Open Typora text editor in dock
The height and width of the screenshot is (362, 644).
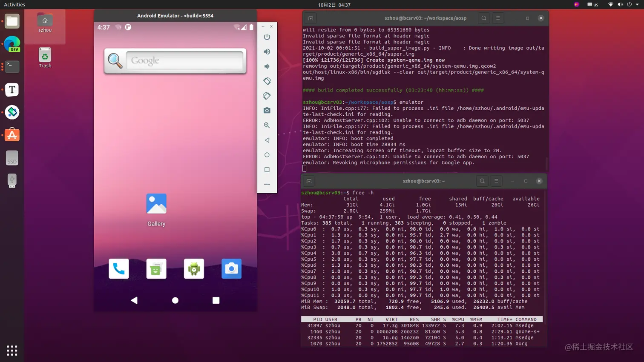pos(12,89)
